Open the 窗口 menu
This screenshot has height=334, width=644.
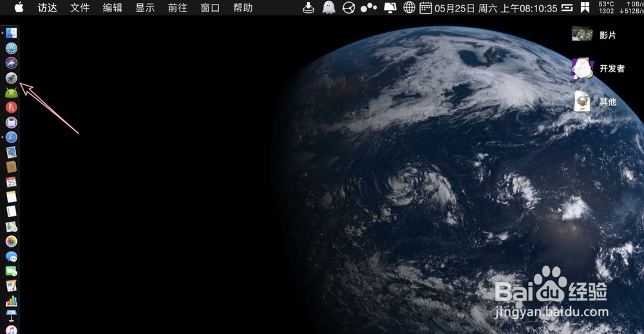click(210, 8)
